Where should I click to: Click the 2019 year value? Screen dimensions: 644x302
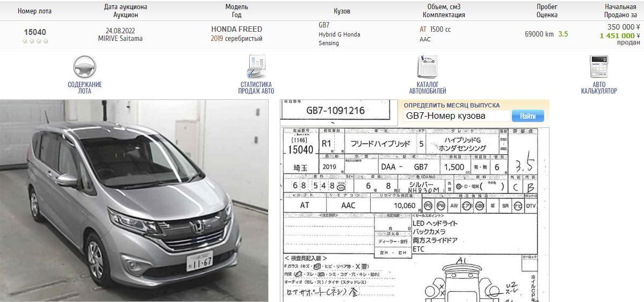coord(217,39)
